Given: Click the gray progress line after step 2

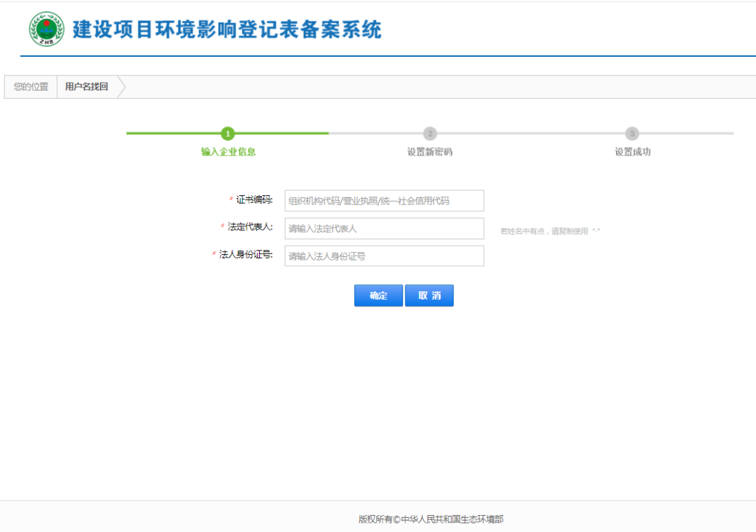Looking at the screenshot, I should coord(532,133).
